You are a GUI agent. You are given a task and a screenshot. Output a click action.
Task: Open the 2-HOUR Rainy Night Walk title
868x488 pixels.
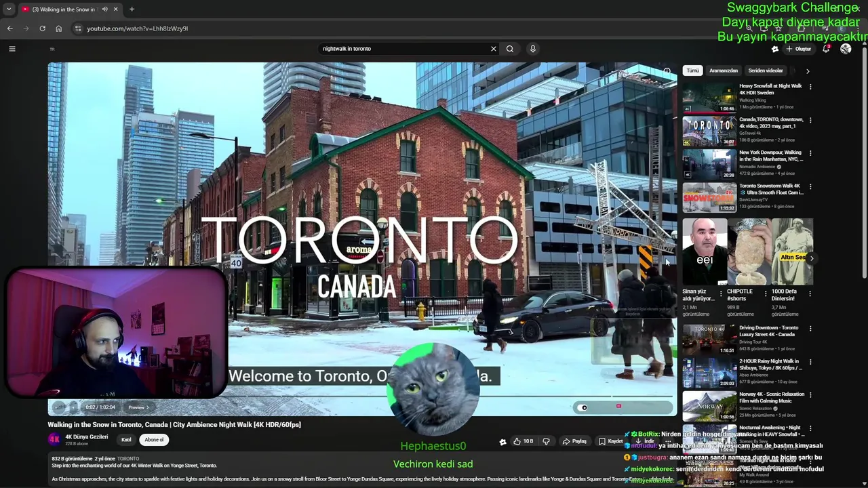click(x=770, y=365)
